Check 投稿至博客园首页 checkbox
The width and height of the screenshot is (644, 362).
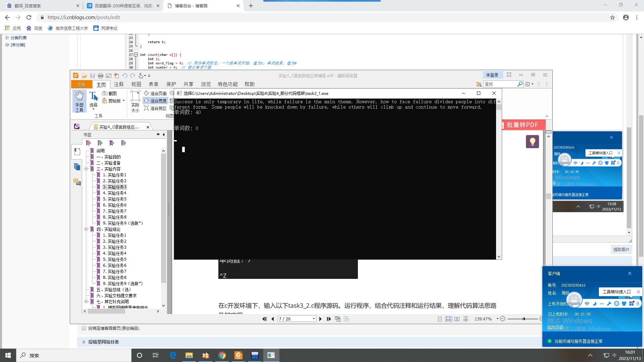pyautogui.click(x=84, y=328)
